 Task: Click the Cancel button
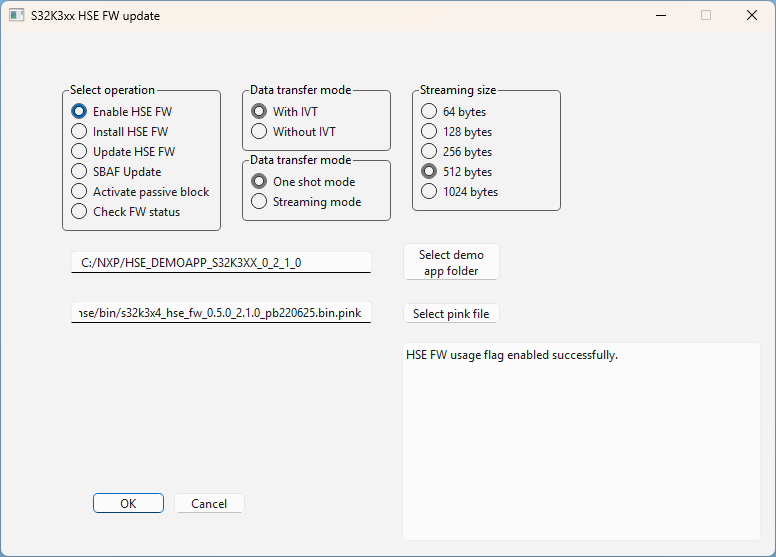point(209,503)
